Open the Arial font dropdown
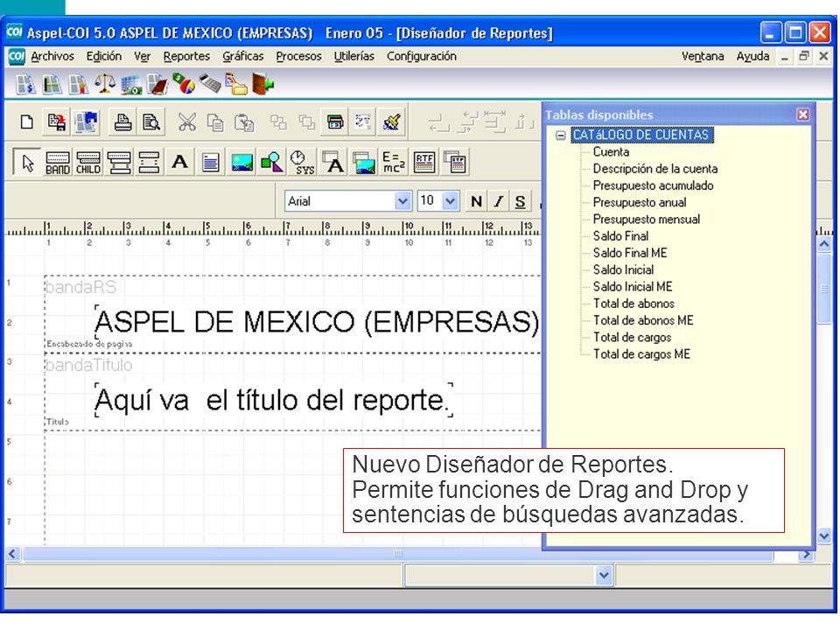Viewport: 840px width, 630px height. coord(402,201)
